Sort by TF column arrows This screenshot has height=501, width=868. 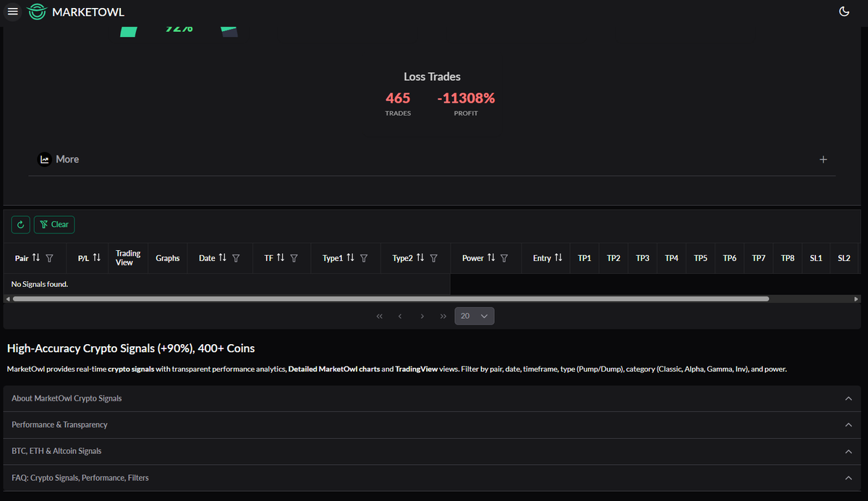(x=280, y=257)
